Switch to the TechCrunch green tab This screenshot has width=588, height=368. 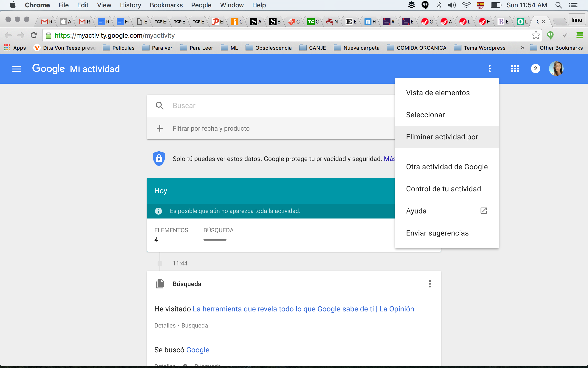click(x=313, y=22)
